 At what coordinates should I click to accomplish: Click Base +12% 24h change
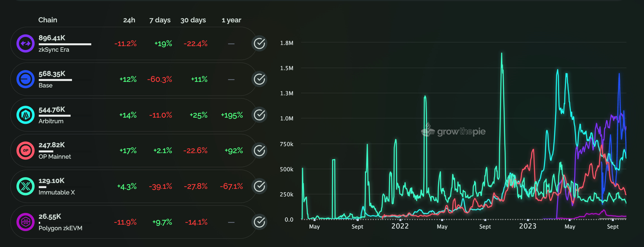(x=128, y=79)
